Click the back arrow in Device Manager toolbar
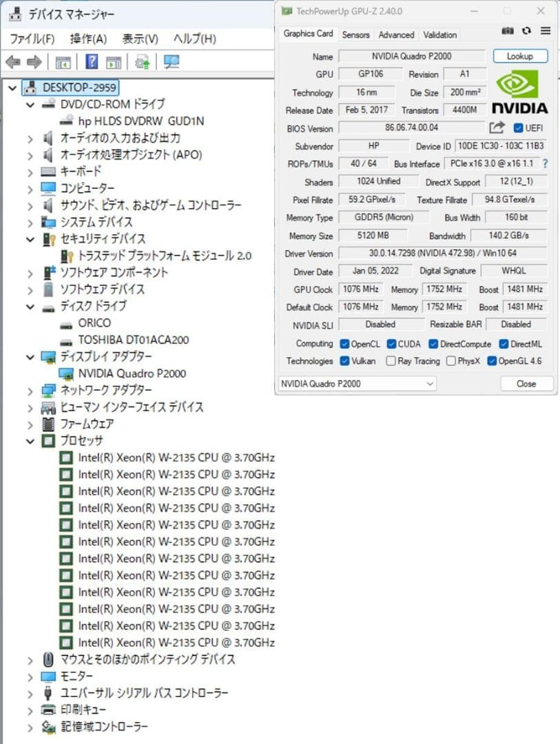Image resolution: width=560 pixels, height=744 pixels. pyautogui.click(x=11, y=62)
